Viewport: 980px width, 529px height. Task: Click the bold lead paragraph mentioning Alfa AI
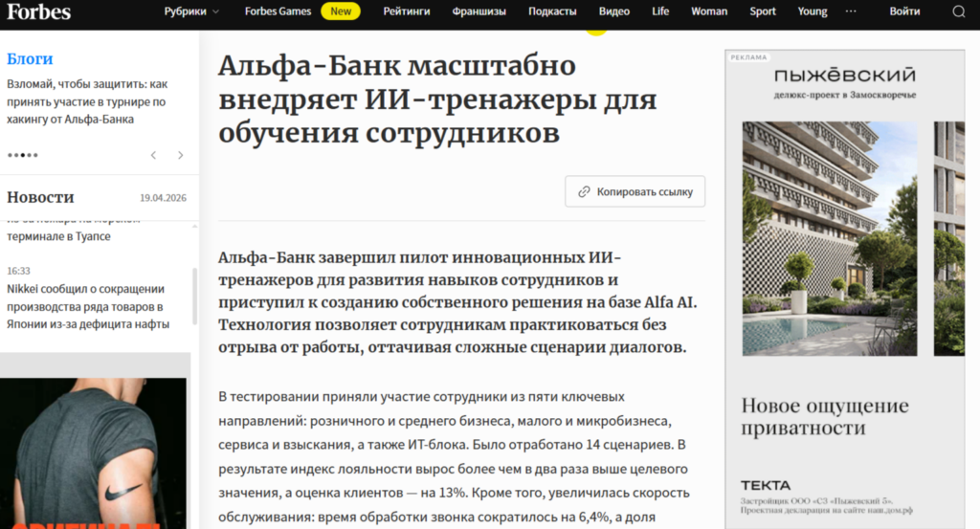[457, 302]
